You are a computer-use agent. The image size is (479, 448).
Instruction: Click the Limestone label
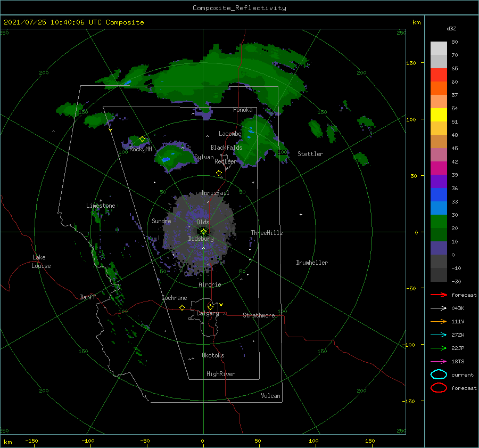(101, 206)
